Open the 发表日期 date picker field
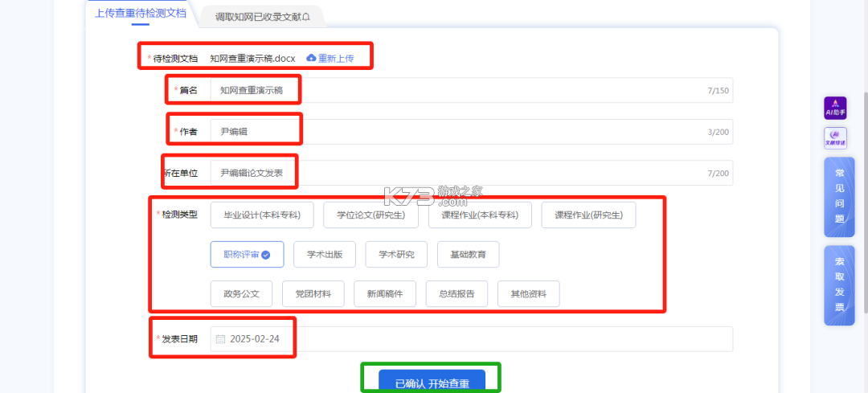This screenshot has width=868, height=393. click(x=472, y=339)
